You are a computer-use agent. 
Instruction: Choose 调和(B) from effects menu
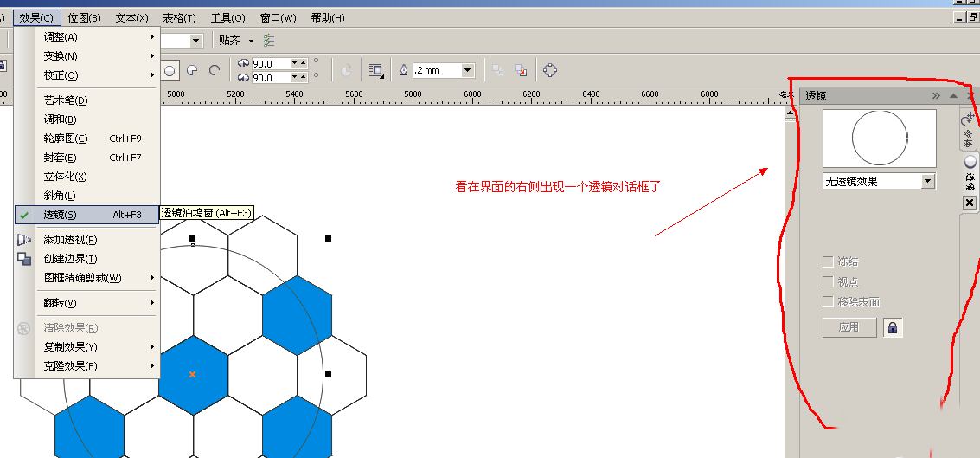coord(86,119)
